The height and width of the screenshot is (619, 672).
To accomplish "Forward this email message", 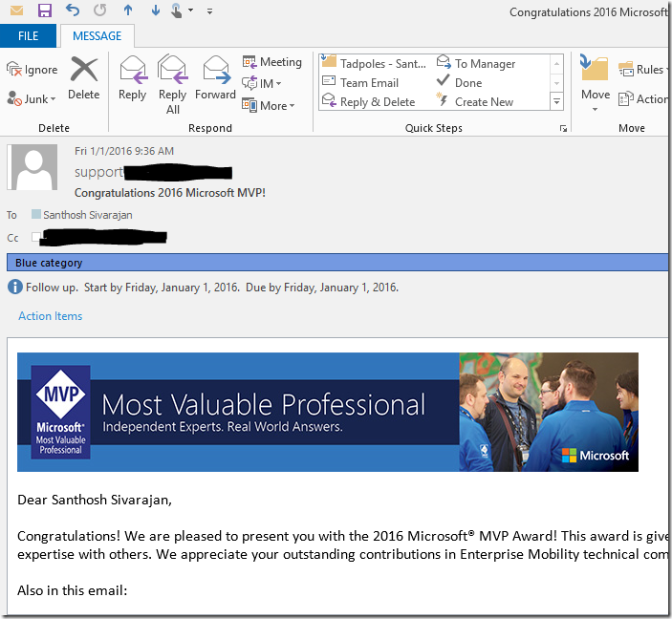I will (x=216, y=79).
